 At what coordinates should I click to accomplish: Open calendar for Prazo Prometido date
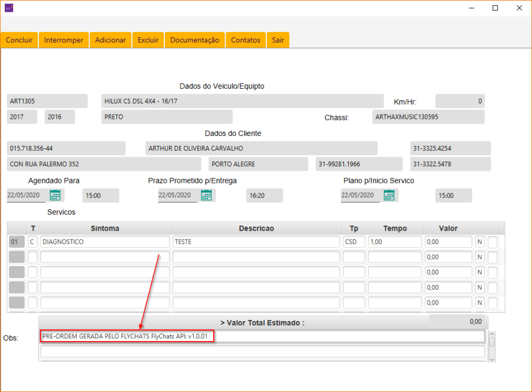pyautogui.click(x=206, y=196)
